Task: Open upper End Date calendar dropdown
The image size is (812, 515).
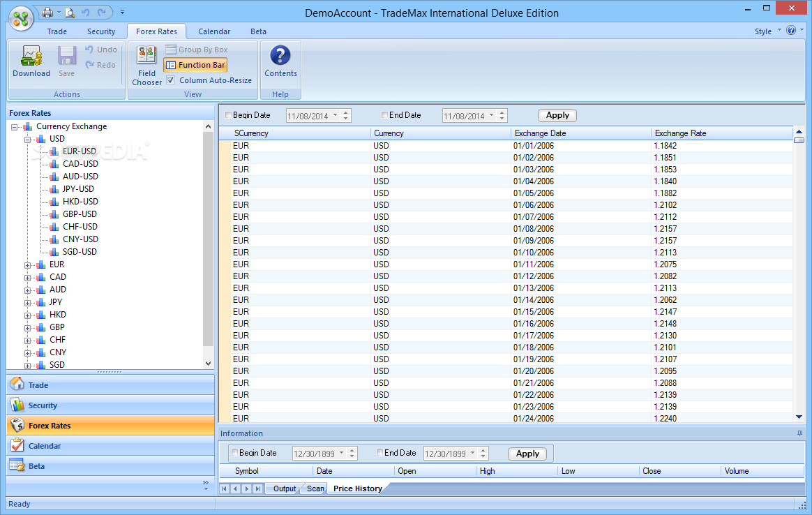Action: [491, 116]
